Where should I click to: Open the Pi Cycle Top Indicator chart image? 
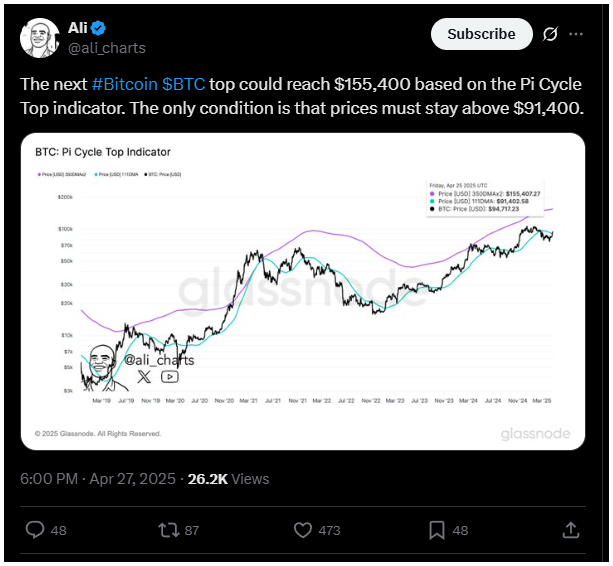pyautogui.click(x=303, y=291)
